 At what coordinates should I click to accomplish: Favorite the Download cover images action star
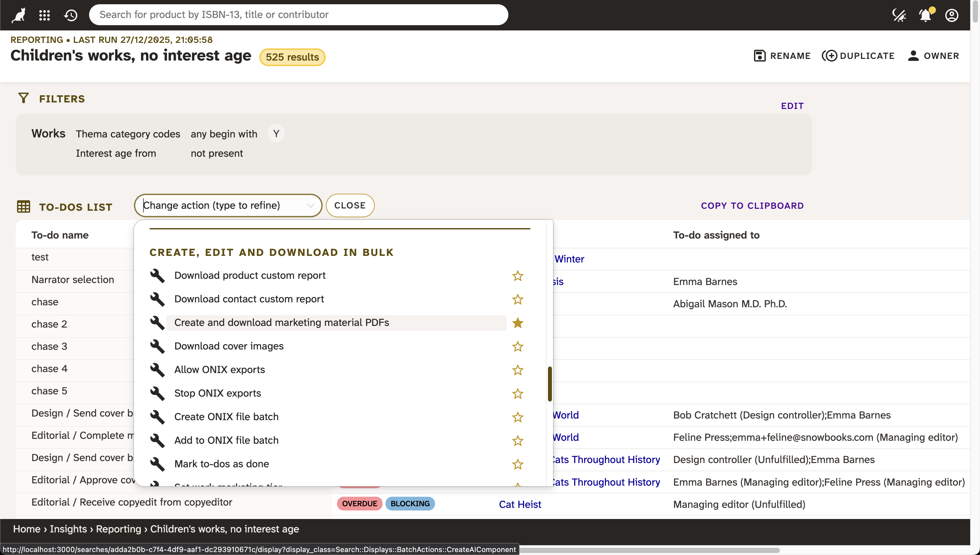click(x=517, y=347)
